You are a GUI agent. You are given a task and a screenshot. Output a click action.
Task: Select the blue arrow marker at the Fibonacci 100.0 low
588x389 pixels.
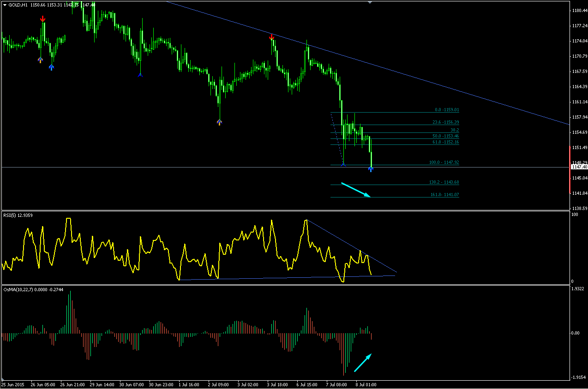(x=343, y=165)
